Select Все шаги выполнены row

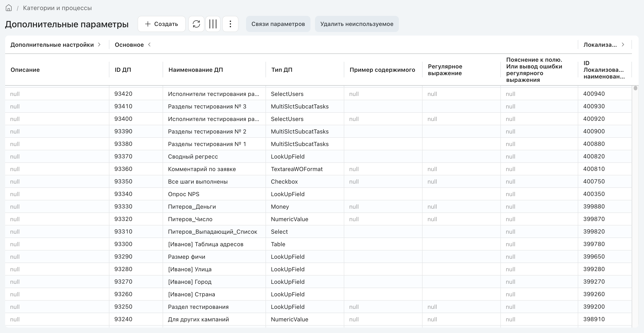[318, 182]
